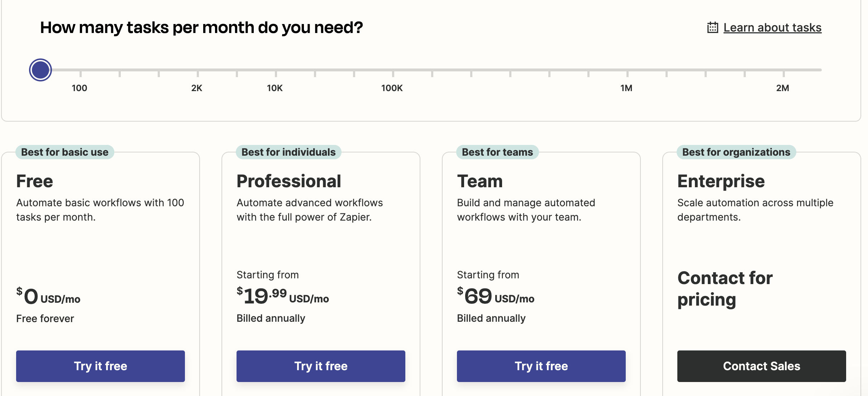The height and width of the screenshot is (396, 868).
Task: Click the Best for teams badge
Action: click(497, 152)
